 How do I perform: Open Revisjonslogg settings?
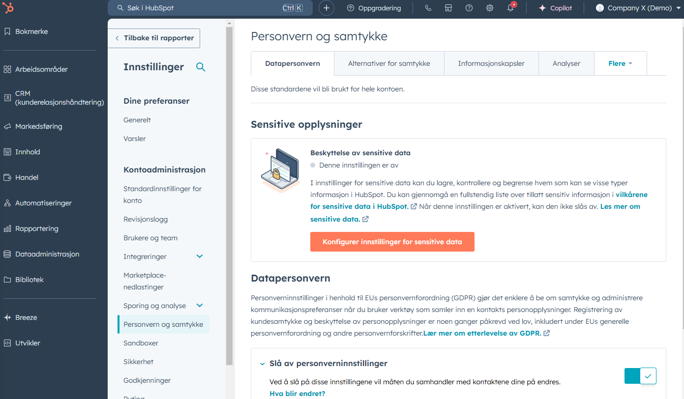(145, 219)
